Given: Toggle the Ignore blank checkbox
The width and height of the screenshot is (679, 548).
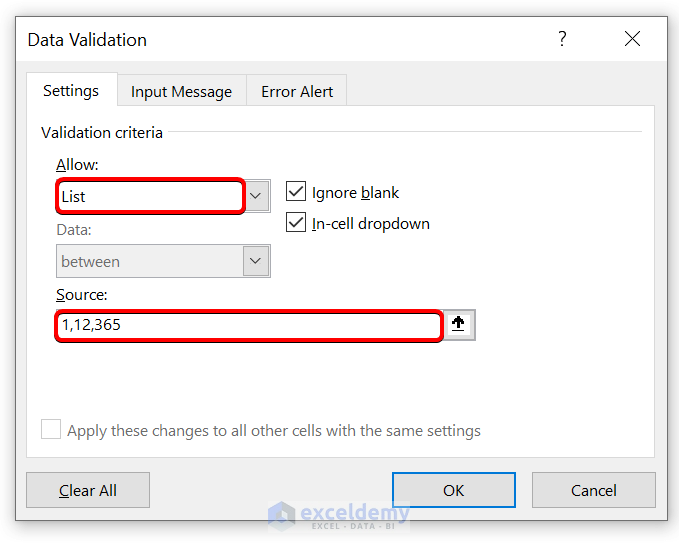Looking at the screenshot, I should 296,192.
